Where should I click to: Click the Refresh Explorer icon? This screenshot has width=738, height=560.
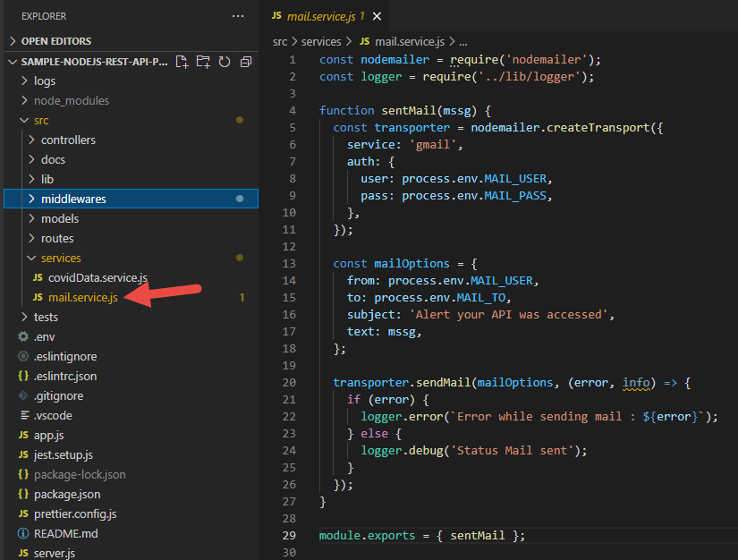225,62
